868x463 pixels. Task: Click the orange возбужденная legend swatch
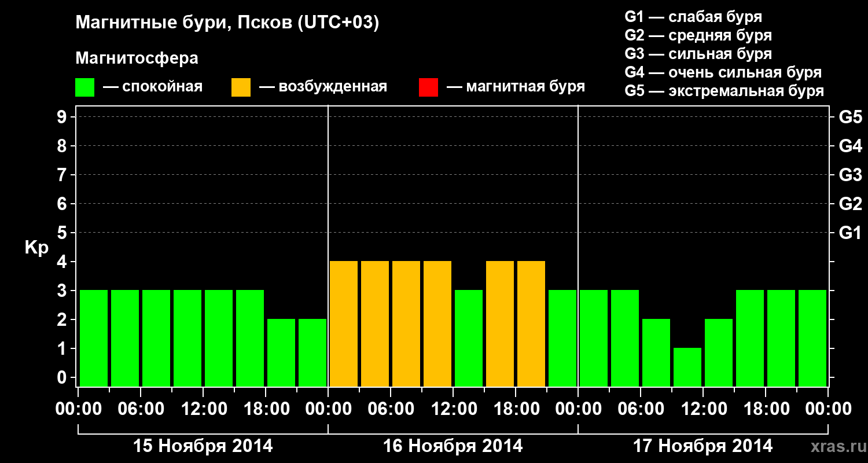click(241, 87)
